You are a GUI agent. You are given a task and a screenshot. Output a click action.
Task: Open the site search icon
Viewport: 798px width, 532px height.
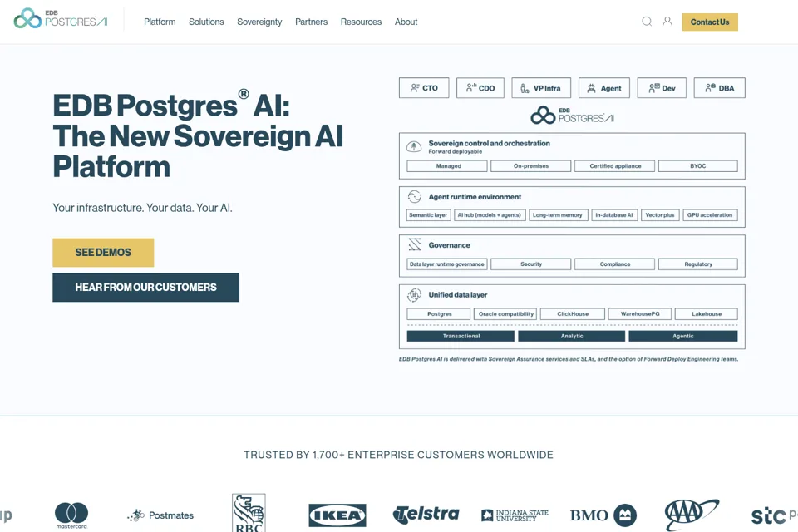(x=647, y=22)
